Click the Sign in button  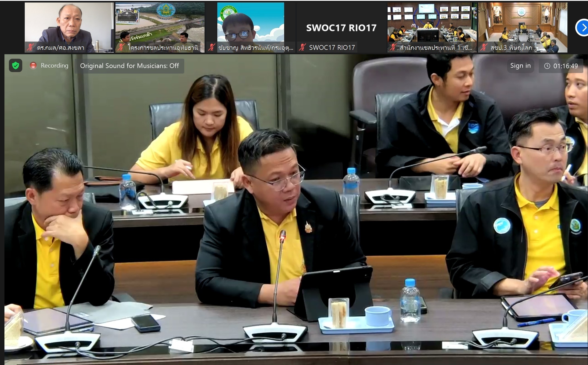point(520,66)
